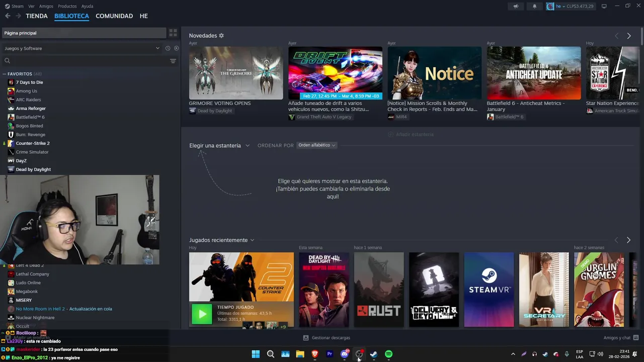Open the Amigos y chat icon
This screenshot has width=644, height=362.
636,338
